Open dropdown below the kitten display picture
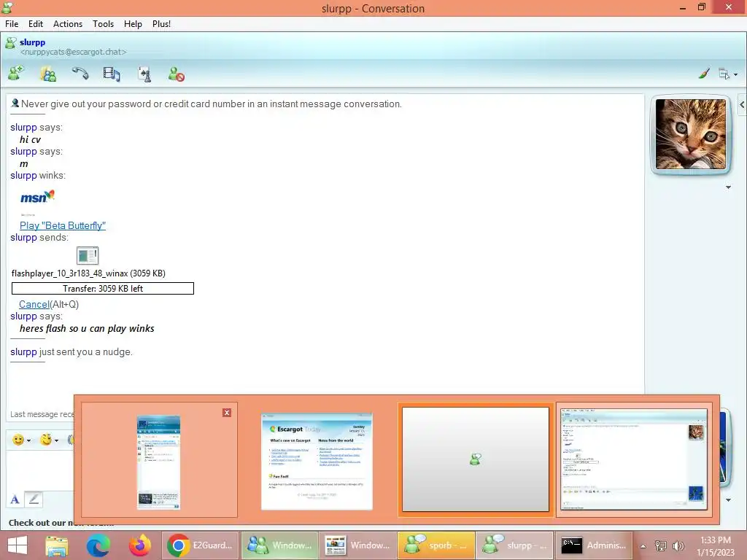This screenshot has height=560, width=747. pyautogui.click(x=728, y=187)
